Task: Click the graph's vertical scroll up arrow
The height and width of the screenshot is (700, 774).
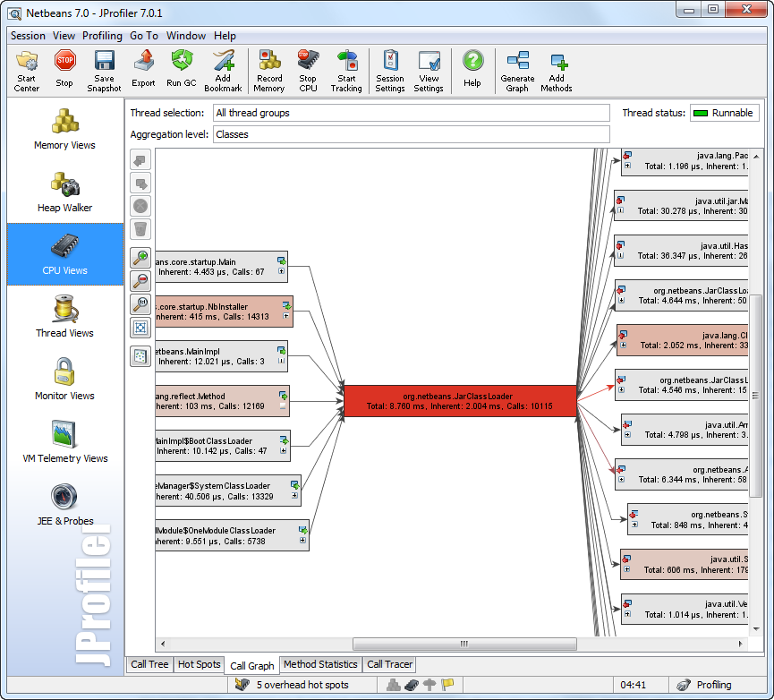Action: [756, 156]
